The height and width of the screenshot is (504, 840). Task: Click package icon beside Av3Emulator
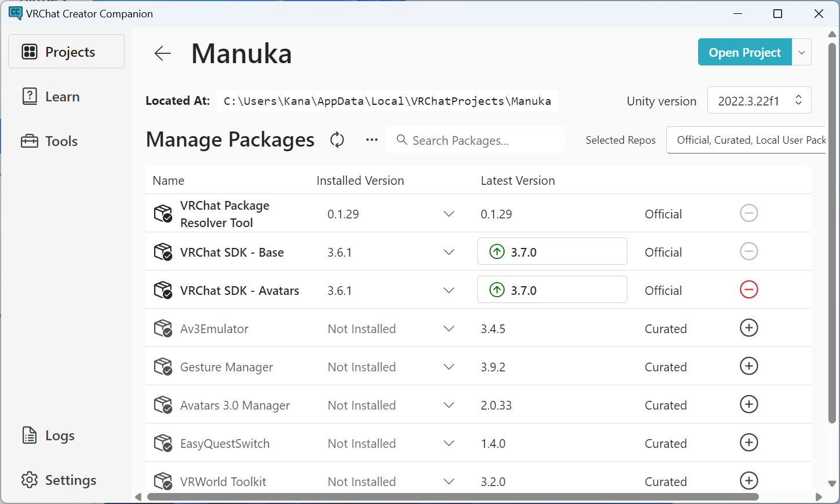pos(163,328)
